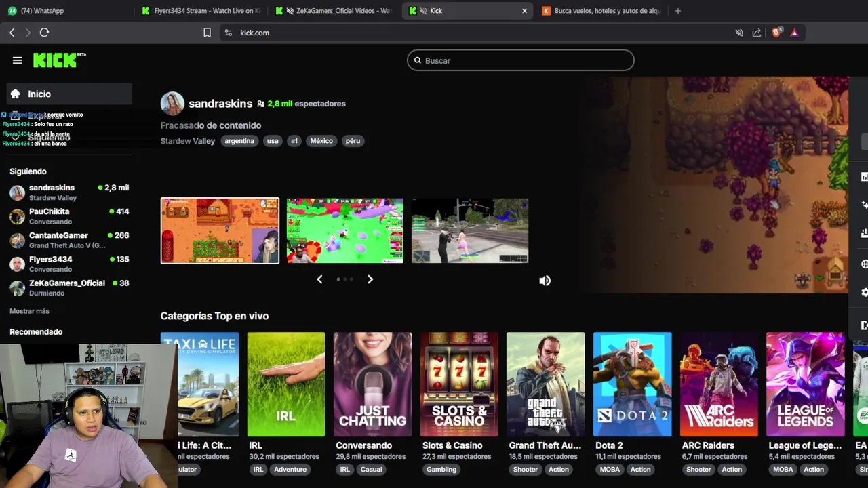
Task: Click the Adventure tag under IRL
Action: (290, 469)
